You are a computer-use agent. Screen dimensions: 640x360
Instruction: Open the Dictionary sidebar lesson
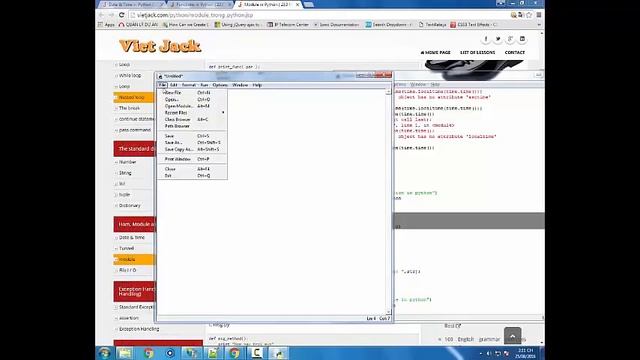pos(130,206)
